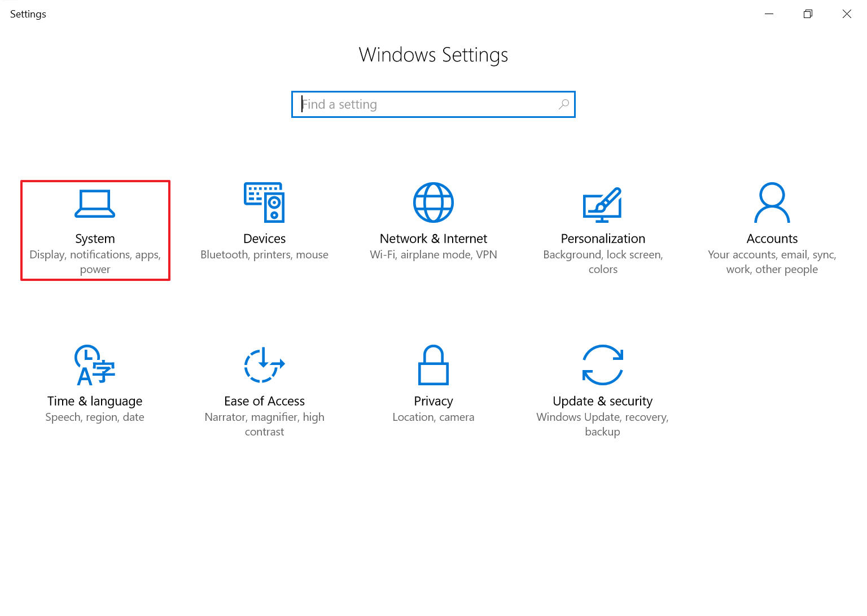This screenshot has height=616, width=867.
Task: Choose the 'Accounts' title label
Action: 772,239
